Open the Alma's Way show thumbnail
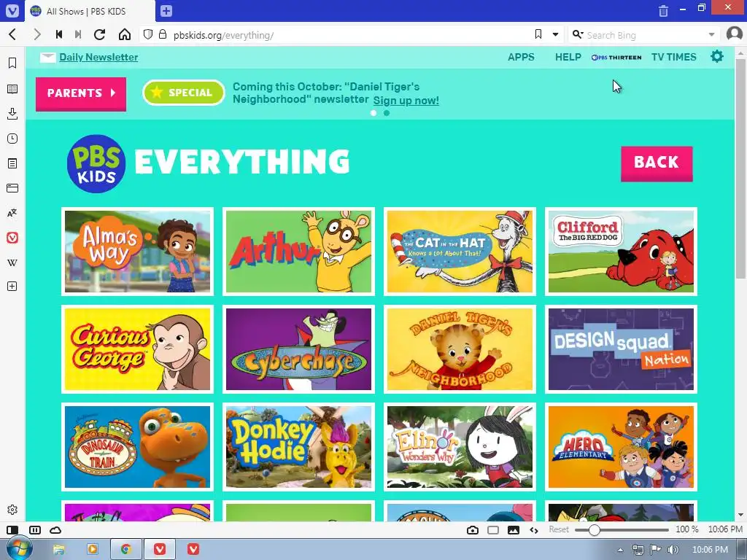The image size is (747, 560). coord(137,252)
